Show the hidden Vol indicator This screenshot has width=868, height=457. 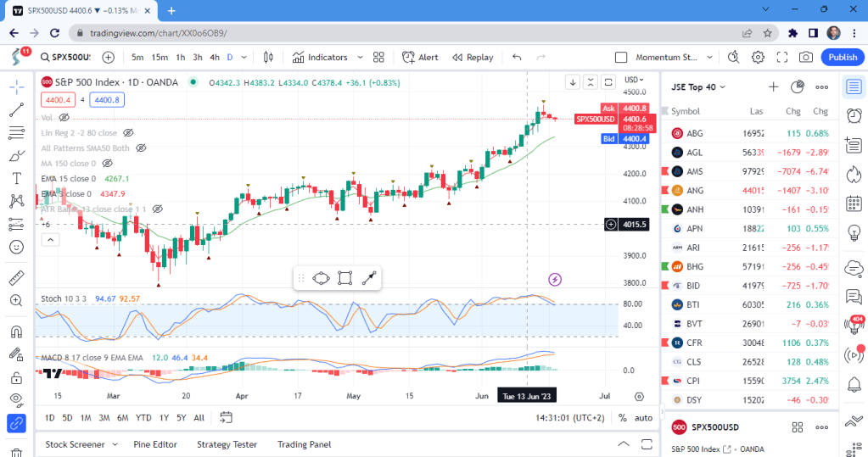pos(64,118)
